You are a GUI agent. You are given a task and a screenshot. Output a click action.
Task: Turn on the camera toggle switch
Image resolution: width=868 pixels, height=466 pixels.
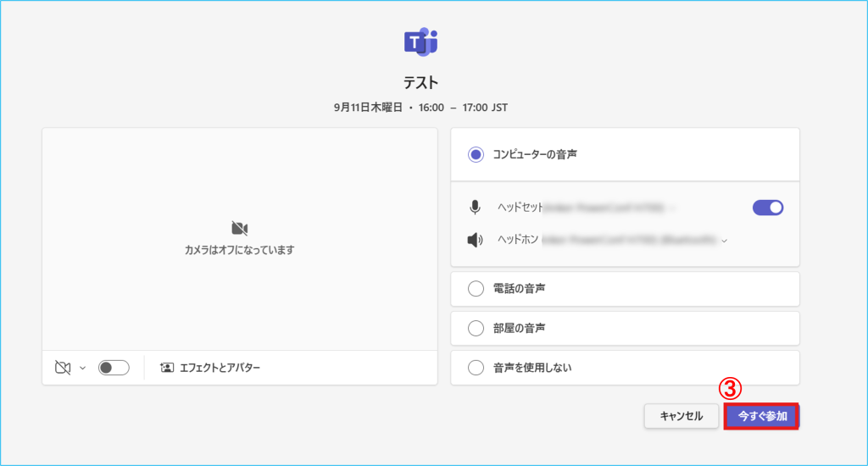click(114, 368)
